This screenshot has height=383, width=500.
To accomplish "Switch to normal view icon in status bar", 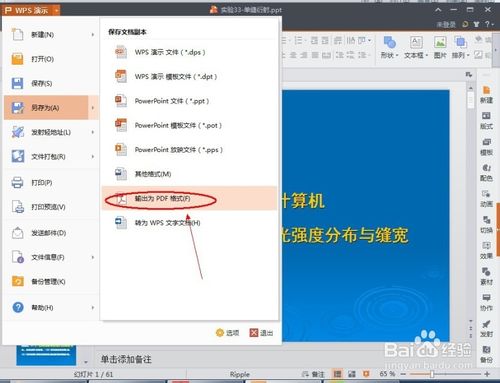I will coord(337,374).
